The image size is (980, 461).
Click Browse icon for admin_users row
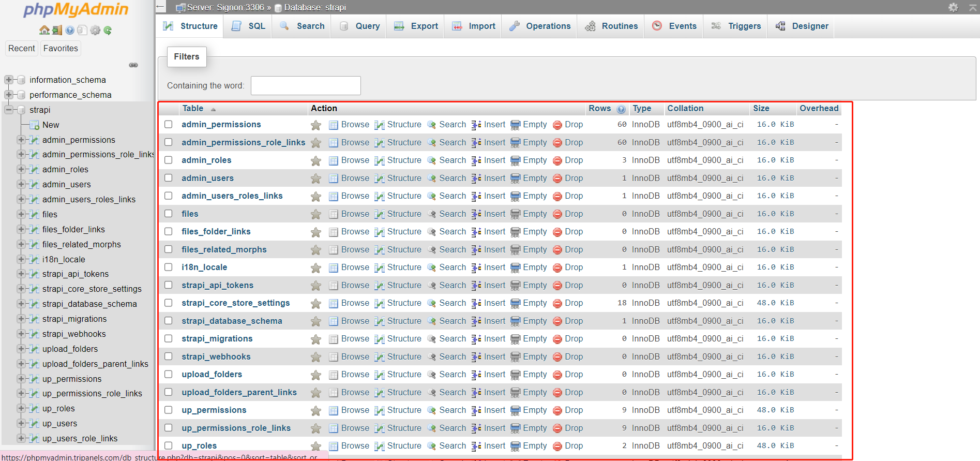[x=334, y=179]
